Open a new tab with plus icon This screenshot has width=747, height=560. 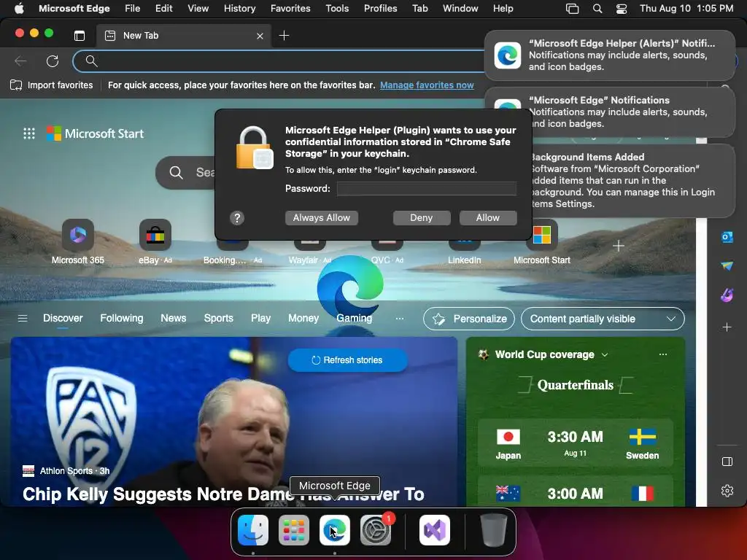[284, 35]
